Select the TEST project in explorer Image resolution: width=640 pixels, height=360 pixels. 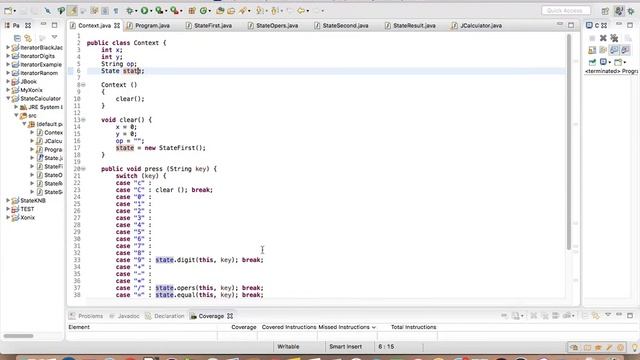click(x=27, y=209)
